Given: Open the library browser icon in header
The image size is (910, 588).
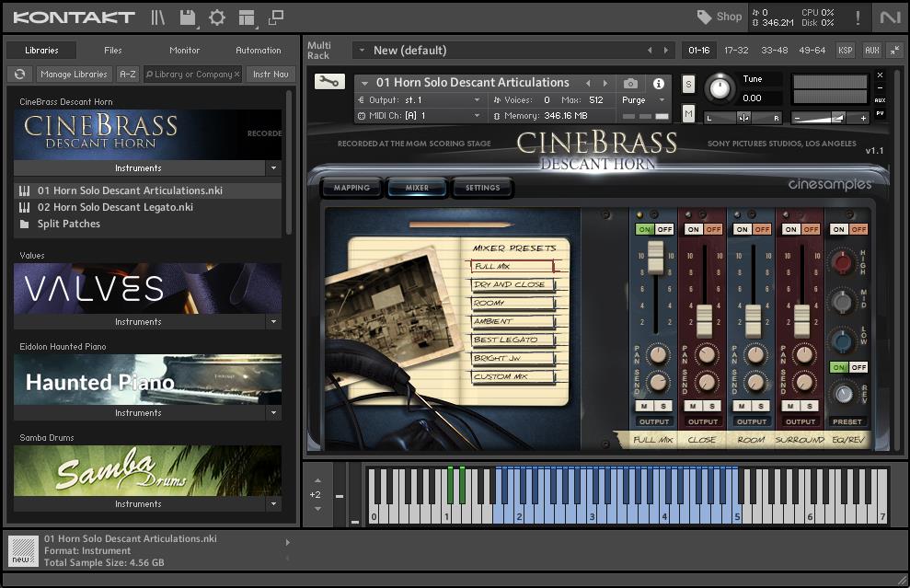Looking at the screenshot, I should pyautogui.click(x=158, y=17).
